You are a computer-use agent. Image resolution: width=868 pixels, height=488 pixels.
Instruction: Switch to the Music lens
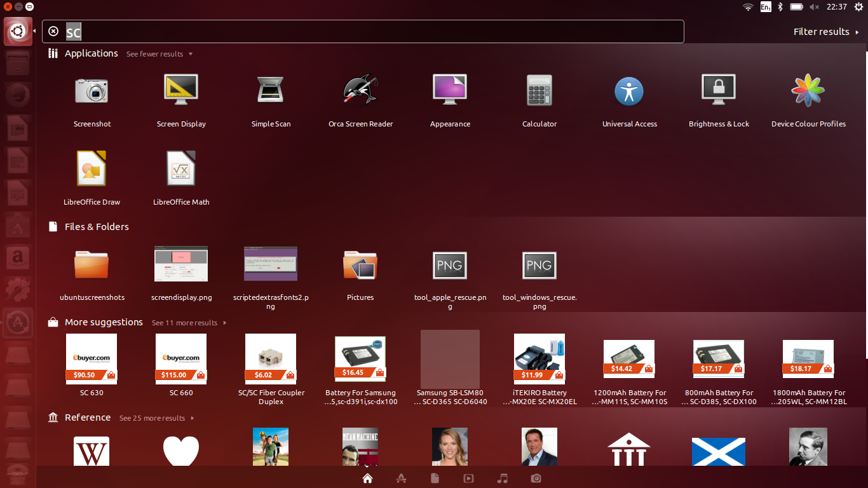pyautogui.click(x=503, y=478)
